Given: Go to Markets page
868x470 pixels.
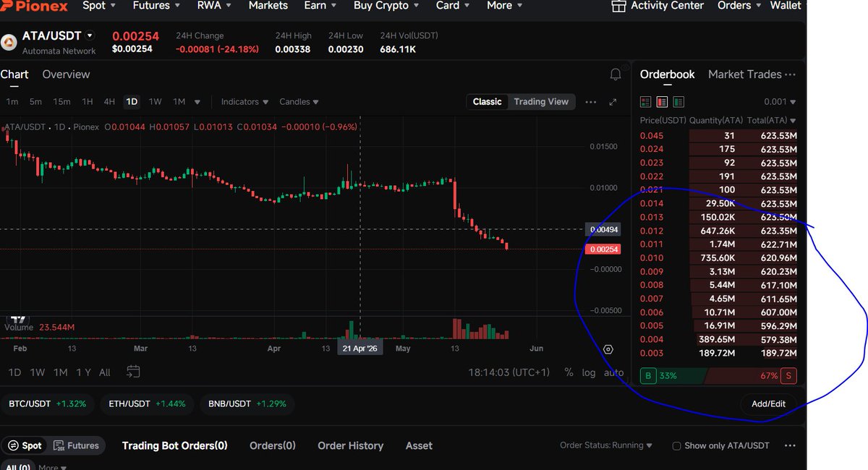Looking at the screenshot, I should point(268,6).
